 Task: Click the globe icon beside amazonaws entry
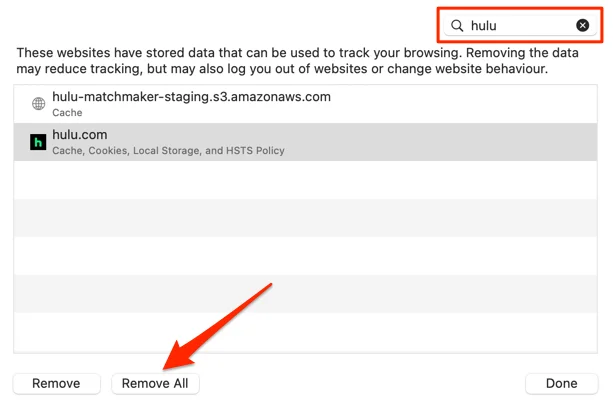38,104
